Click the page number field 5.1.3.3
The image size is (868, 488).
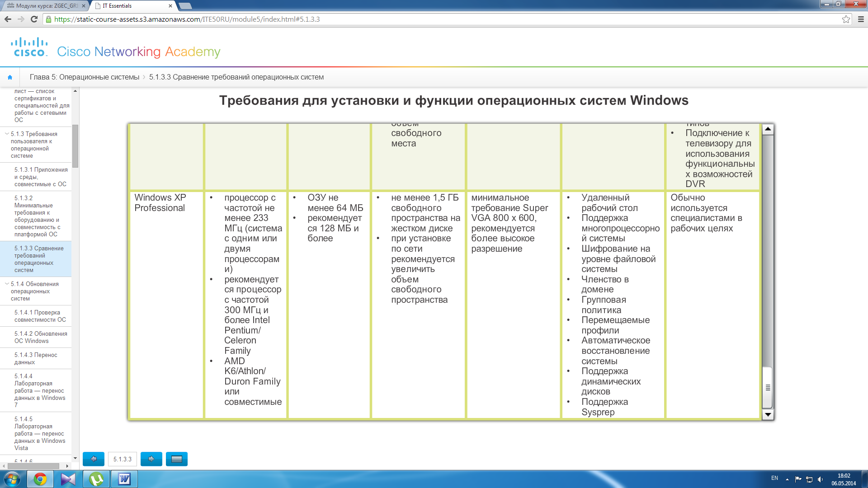(123, 459)
